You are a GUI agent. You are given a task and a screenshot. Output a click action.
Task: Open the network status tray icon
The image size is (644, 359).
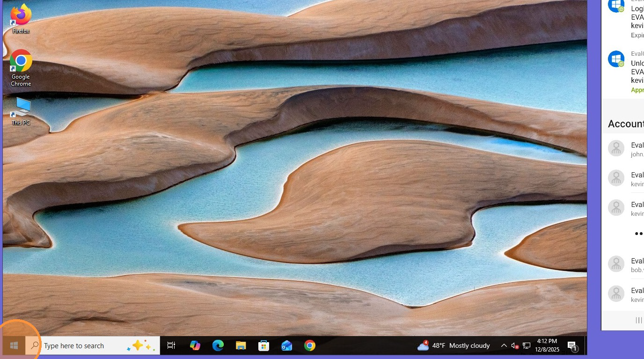[527, 345]
